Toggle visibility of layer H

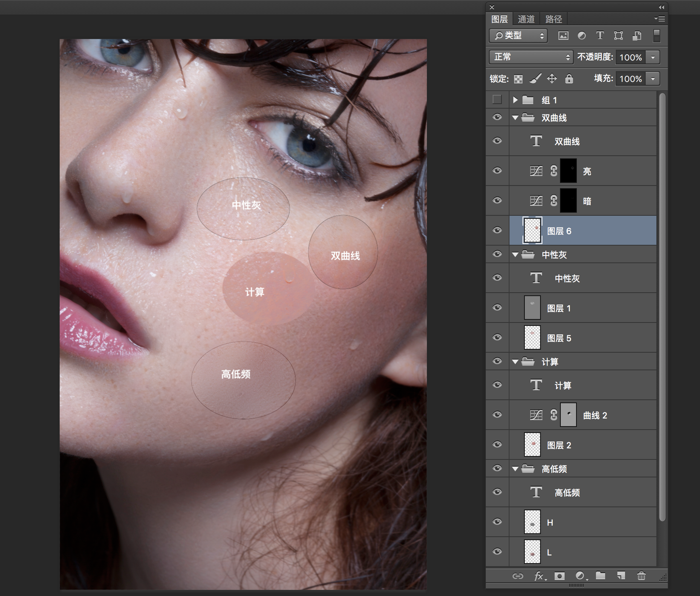(x=497, y=522)
